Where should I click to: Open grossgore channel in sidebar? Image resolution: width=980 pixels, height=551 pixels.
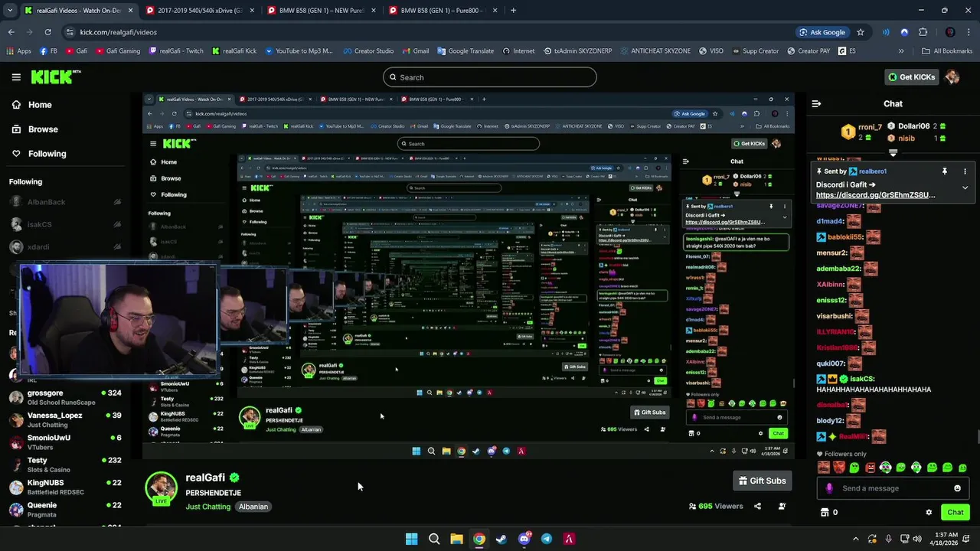pyautogui.click(x=64, y=397)
